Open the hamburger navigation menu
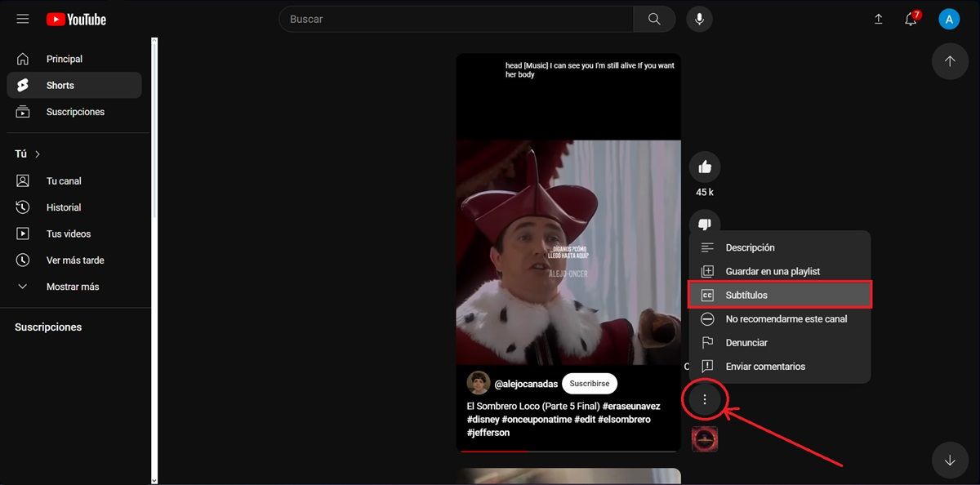The image size is (980, 485). tap(22, 18)
